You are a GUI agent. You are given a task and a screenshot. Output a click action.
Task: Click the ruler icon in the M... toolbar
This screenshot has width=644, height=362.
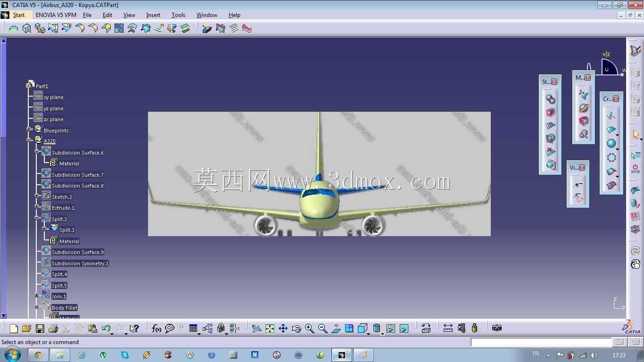584,108
